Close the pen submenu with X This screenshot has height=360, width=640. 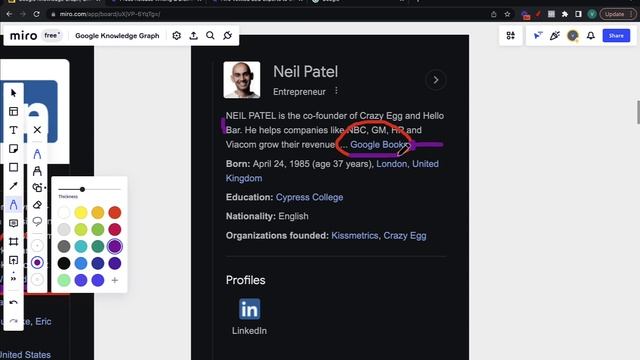pyautogui.click(x=37, y=130)
